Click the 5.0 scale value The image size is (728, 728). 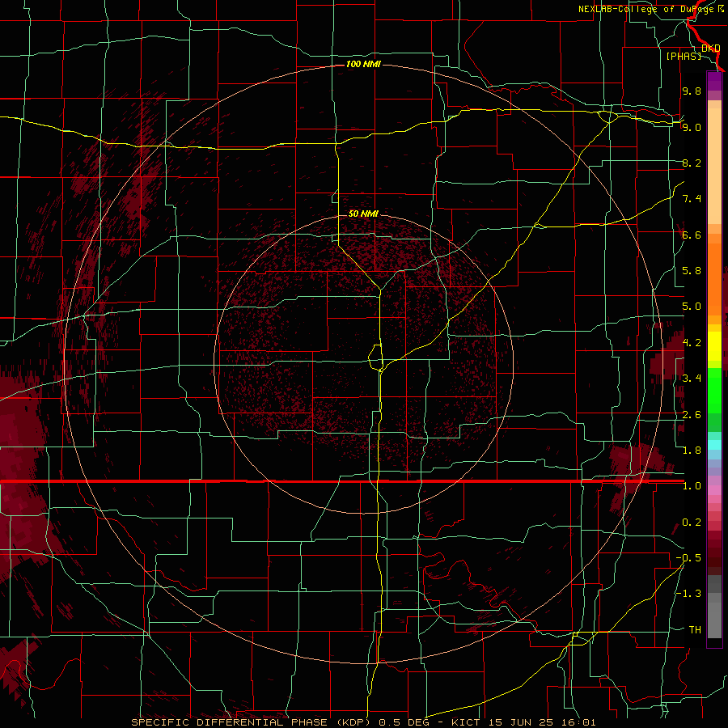click(x=692, y=307)
